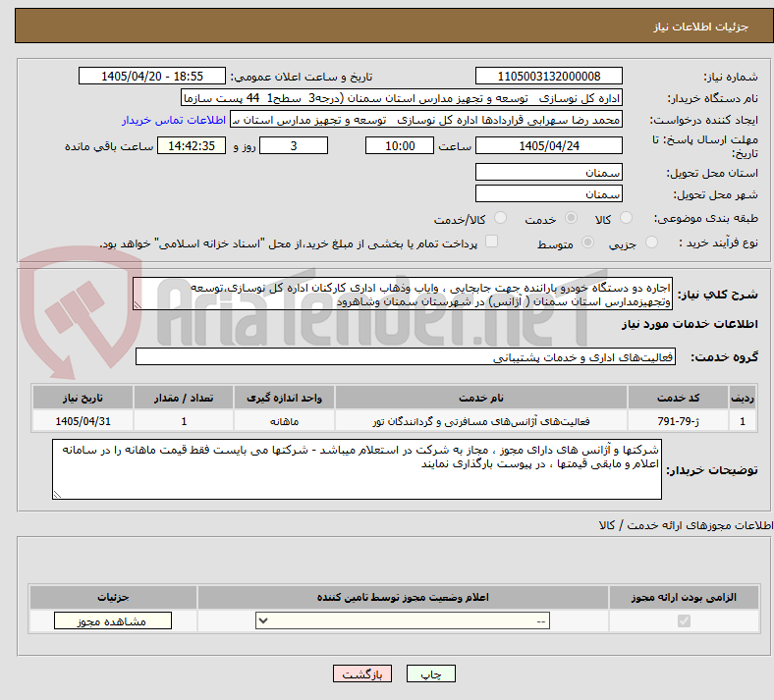Click the نام خدمت column header
Screen dimensions: 774x700
[x=480, y=398]
